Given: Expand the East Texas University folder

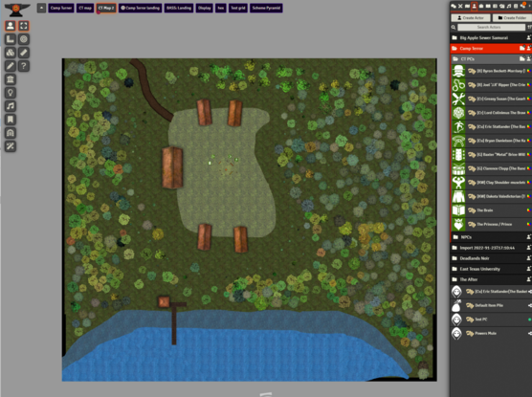Looking at the screenshot, I should [x=491, y=269].
